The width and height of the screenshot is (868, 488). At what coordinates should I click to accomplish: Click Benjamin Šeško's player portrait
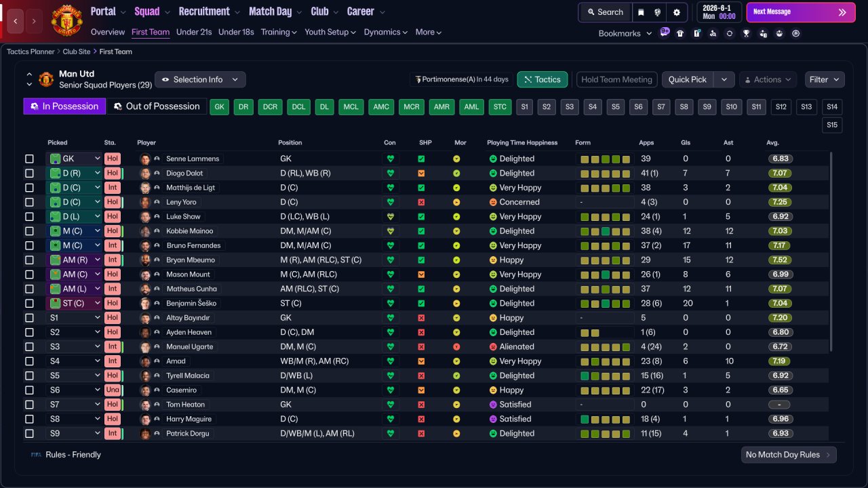click(144, 304)
